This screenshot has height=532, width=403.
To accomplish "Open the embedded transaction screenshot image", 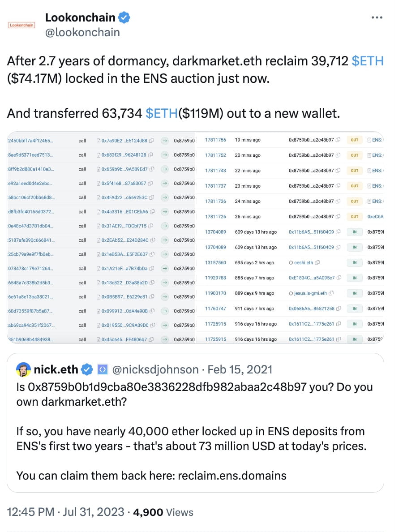I will 195,237.
